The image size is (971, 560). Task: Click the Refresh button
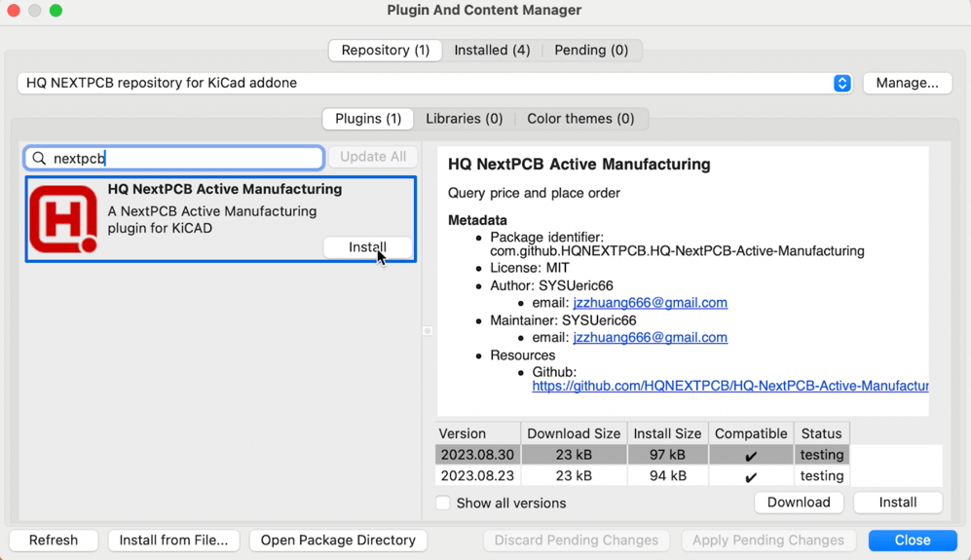54,541
